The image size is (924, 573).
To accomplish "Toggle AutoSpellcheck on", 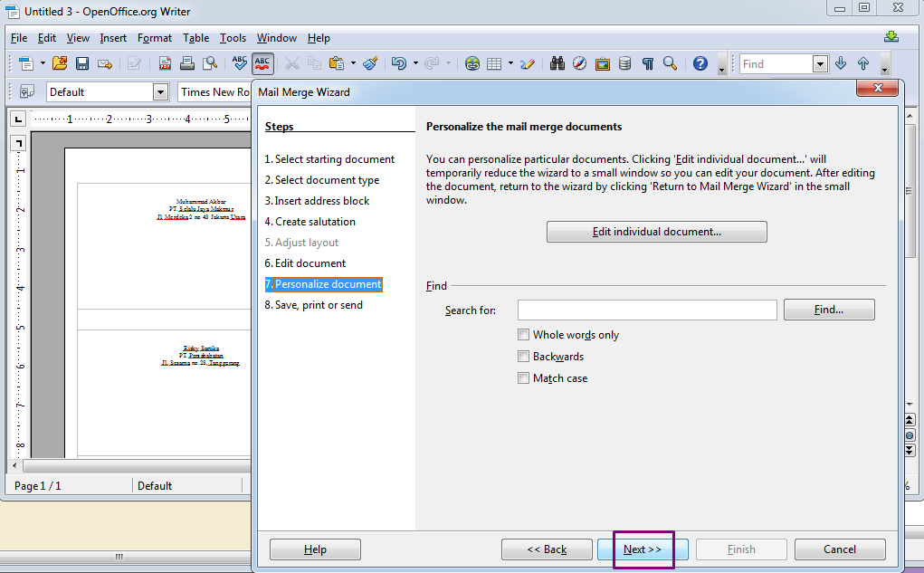I will coord(262,64).
